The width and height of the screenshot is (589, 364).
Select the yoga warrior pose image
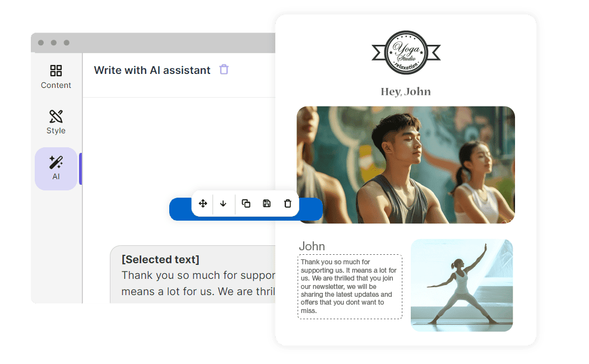point(462,285)
